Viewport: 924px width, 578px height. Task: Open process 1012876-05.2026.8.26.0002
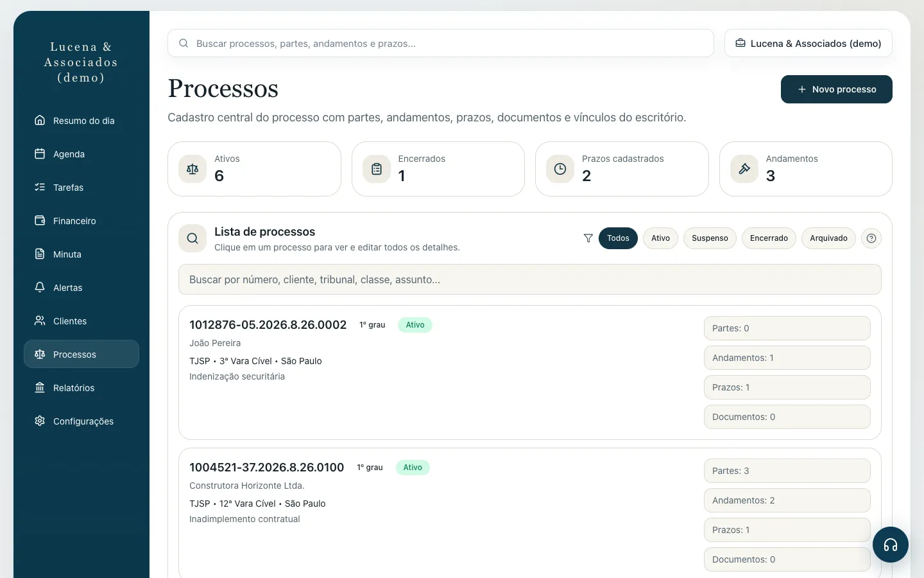tap(268, 325)
